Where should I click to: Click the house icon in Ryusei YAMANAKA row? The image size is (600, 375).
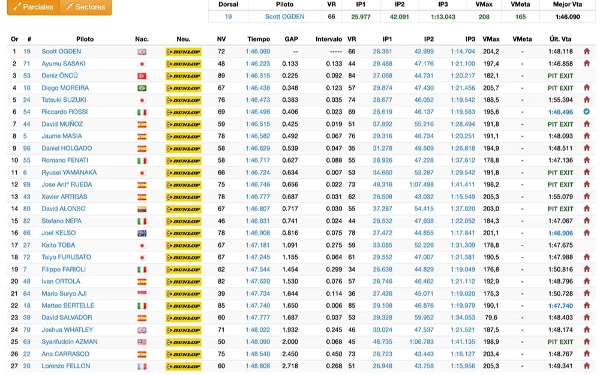[587, 172]
